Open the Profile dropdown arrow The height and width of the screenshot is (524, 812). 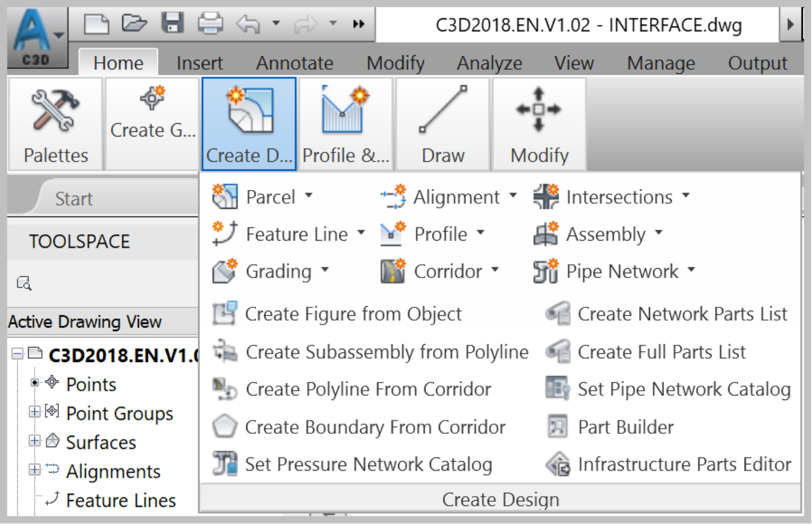[480, 233]
